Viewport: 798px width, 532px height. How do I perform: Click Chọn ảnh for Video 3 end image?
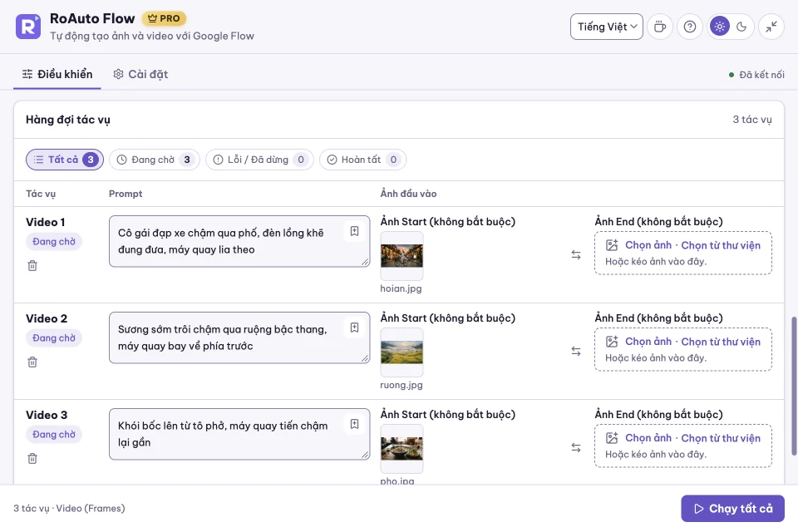(648, 438)
